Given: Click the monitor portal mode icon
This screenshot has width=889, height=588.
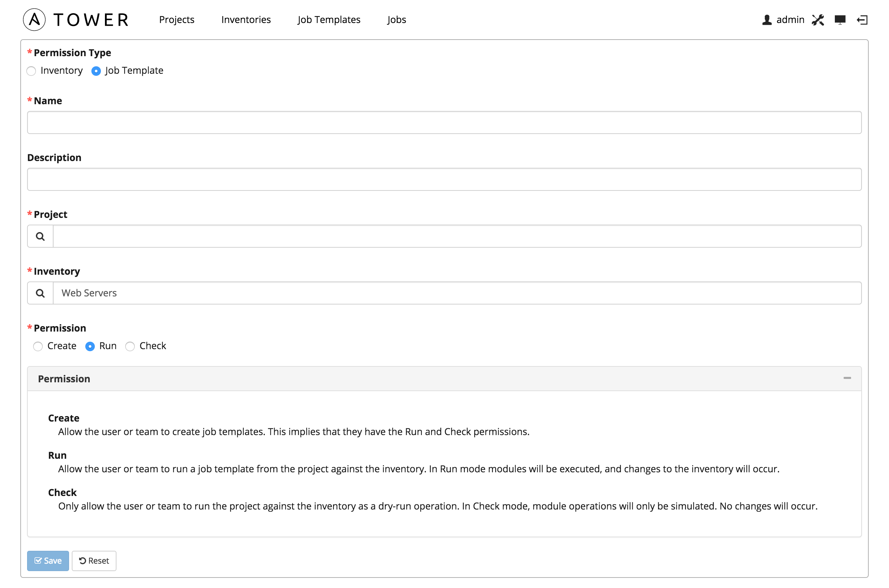Looking at the screenshot, I should click(x=840, y=20).
